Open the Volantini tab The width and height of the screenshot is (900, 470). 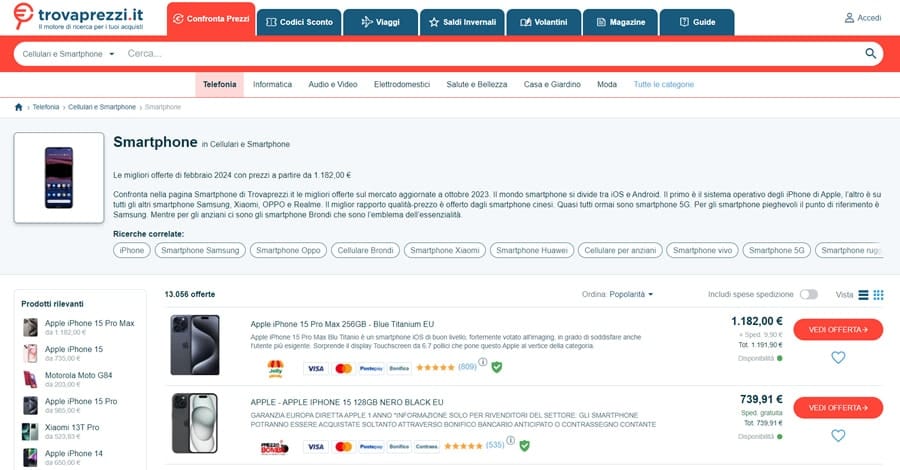coord(543,22)
